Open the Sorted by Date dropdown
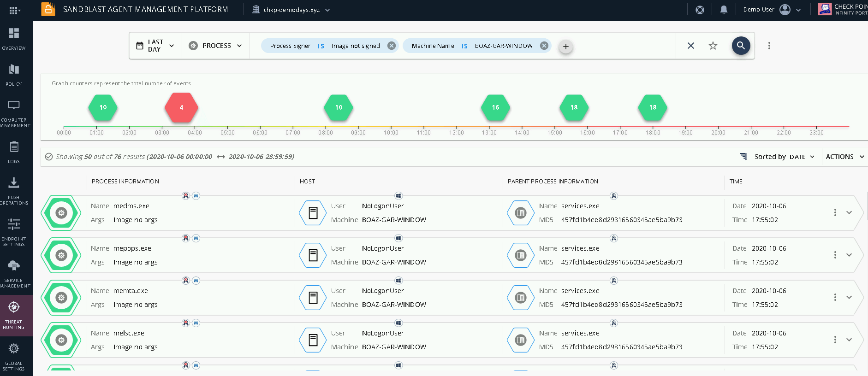 pos(784,157)
